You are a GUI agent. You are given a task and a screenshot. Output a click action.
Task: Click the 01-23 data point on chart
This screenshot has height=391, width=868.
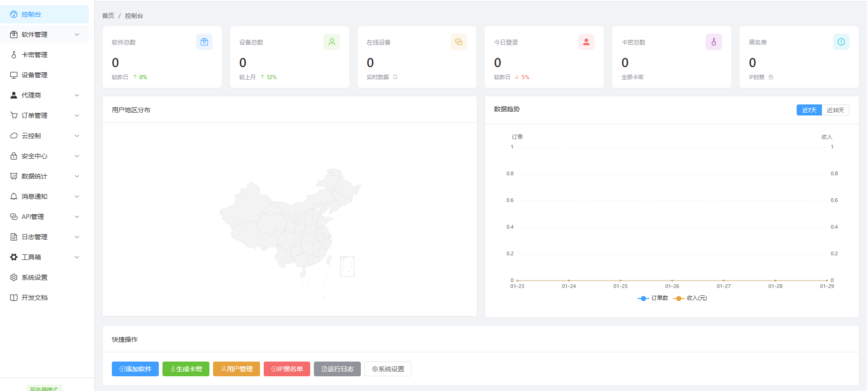(517, 280)
